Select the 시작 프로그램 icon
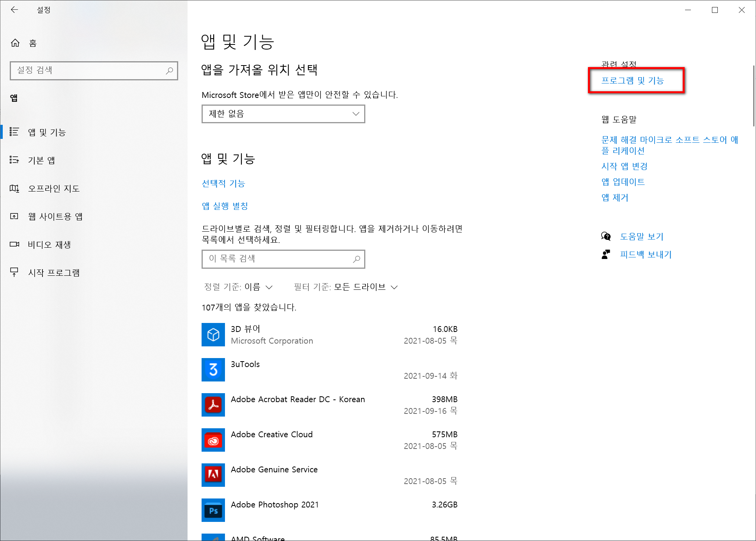756x541 pixels. point(14,272)
